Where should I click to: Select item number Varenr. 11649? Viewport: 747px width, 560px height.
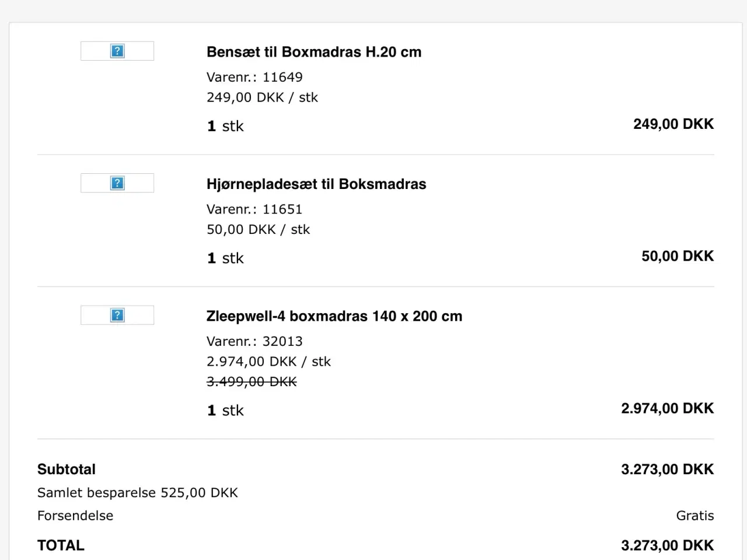(x=254, y=77)
